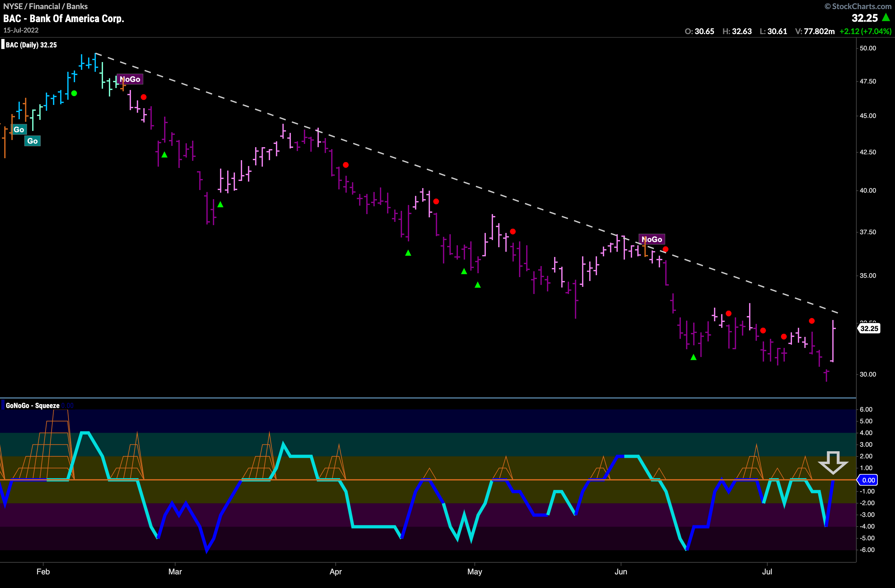
Task: Click the volume value 'V: 77.802m'
Action: point(815,31)
